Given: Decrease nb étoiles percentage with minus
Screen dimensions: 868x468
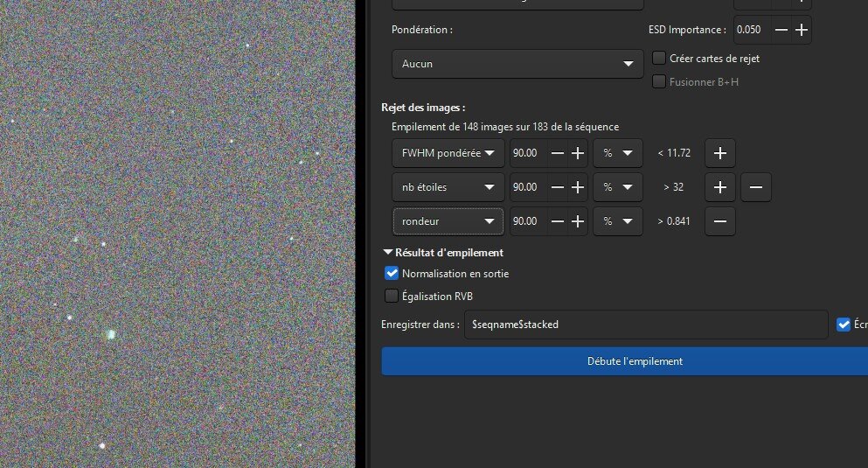Looking at the screenshot, I should [x=558, y=188].
